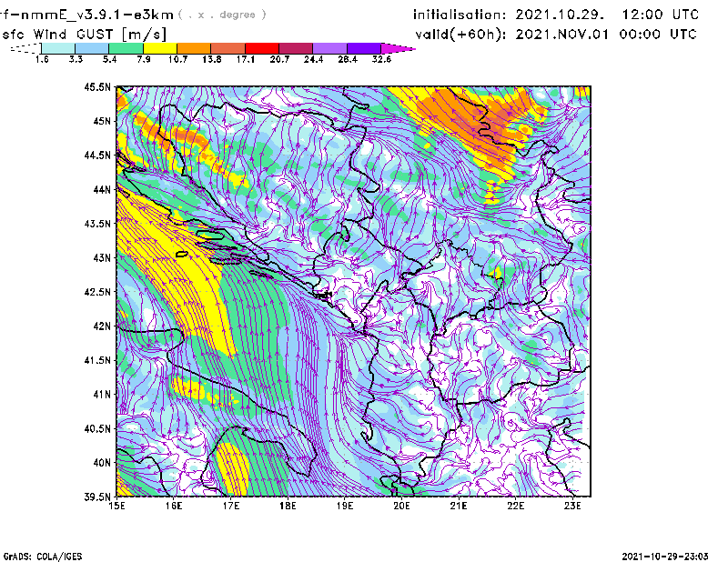Image resolution: width=728 pixels, height=562 pixels.
Task: Click the legend value 24.4
Action: [x=313, y=59]
